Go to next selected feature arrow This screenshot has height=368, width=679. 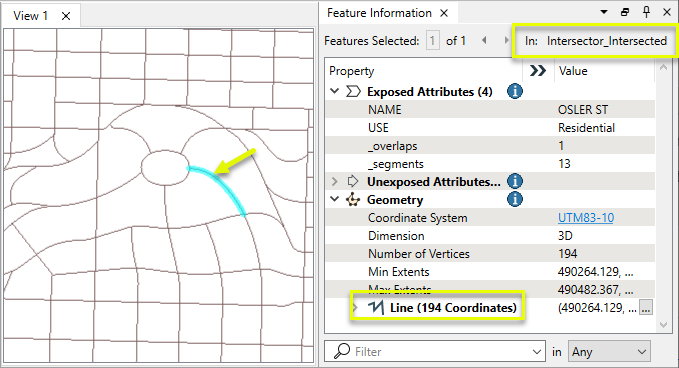506,40
